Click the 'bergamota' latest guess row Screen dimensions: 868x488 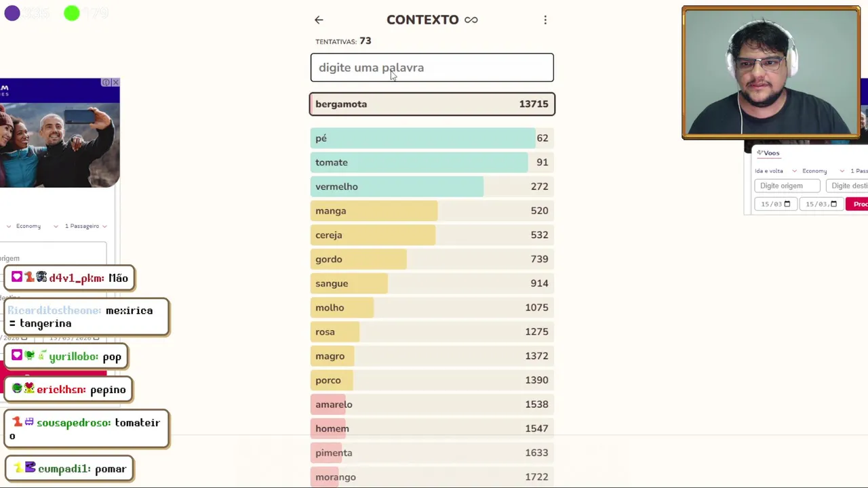(x=432, y=104)
